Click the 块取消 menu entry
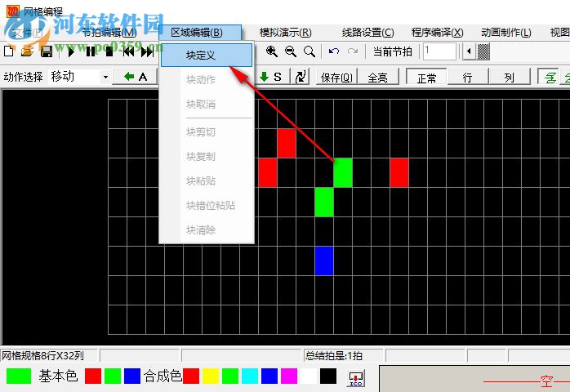 click(x=207, y=105)
